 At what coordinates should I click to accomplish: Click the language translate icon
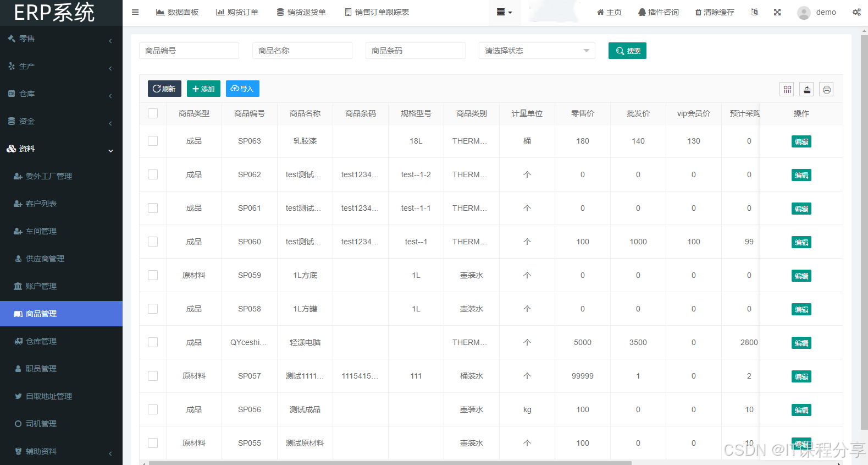click(754, 12)
